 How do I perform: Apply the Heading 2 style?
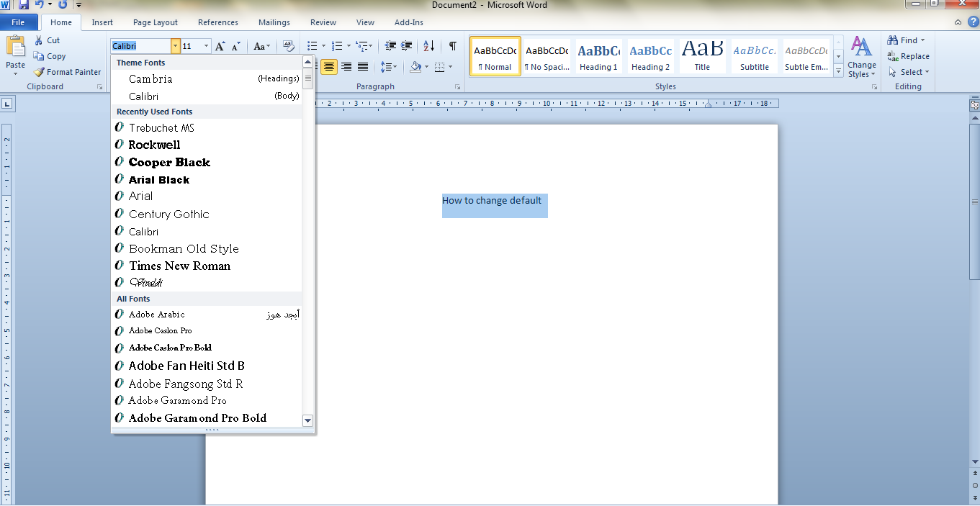[651, 57]
